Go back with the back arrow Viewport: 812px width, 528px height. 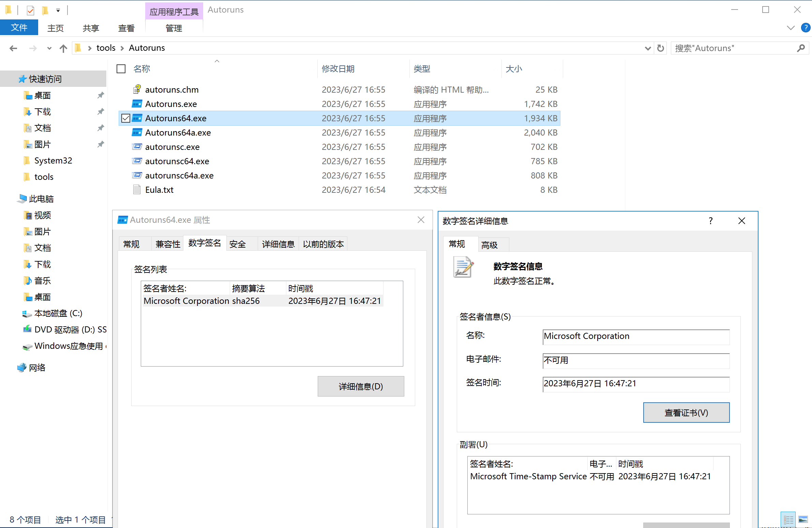pyautogui.click(x=13, y=48)
